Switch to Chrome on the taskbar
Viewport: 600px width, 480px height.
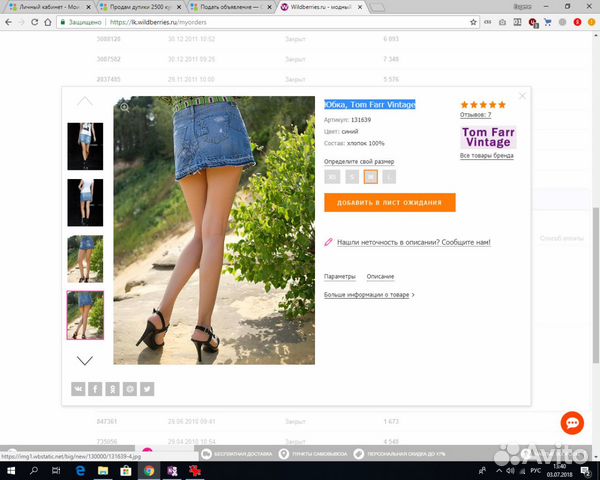pyautogui.click(x=149, y=470)
